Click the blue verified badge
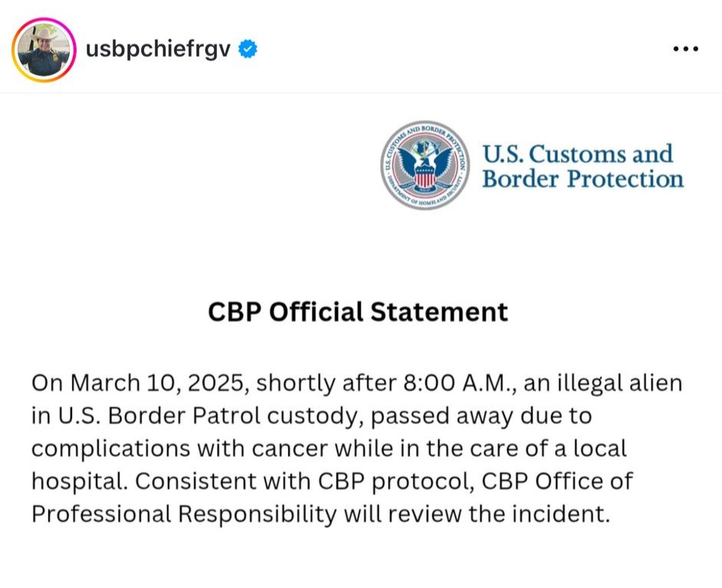Viewport: 722px width, 588px height. [248, 49]
